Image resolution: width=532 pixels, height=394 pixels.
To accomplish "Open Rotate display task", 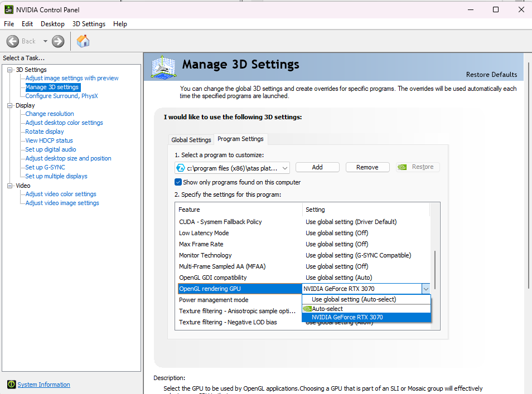I will click(45, 132).
